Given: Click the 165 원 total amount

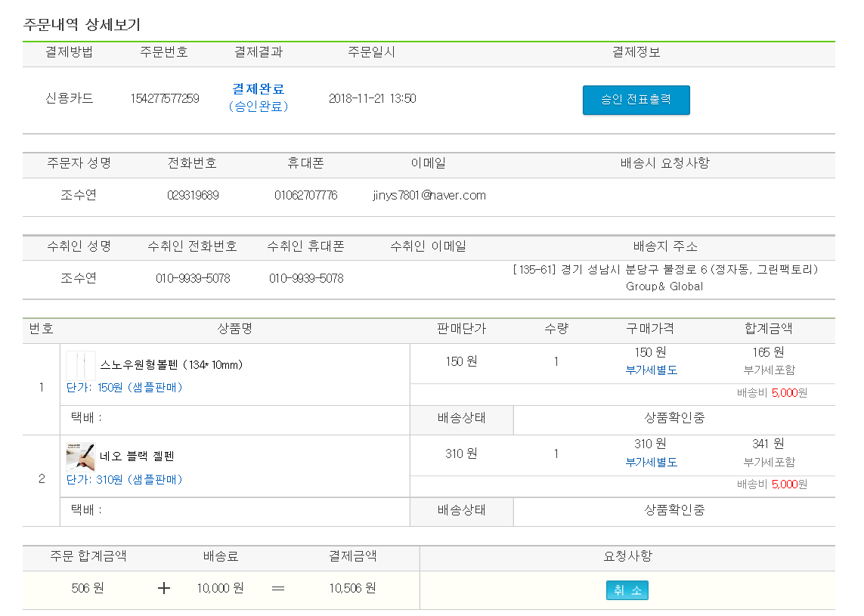Looking at the screenshot, I should [769, 352].
